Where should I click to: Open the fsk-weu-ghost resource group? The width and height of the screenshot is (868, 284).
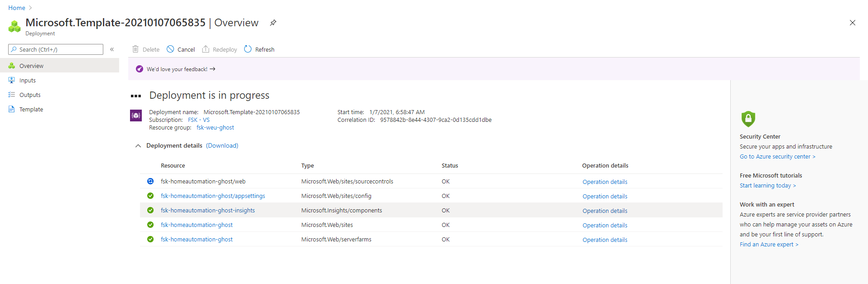[x=215, y=128]
